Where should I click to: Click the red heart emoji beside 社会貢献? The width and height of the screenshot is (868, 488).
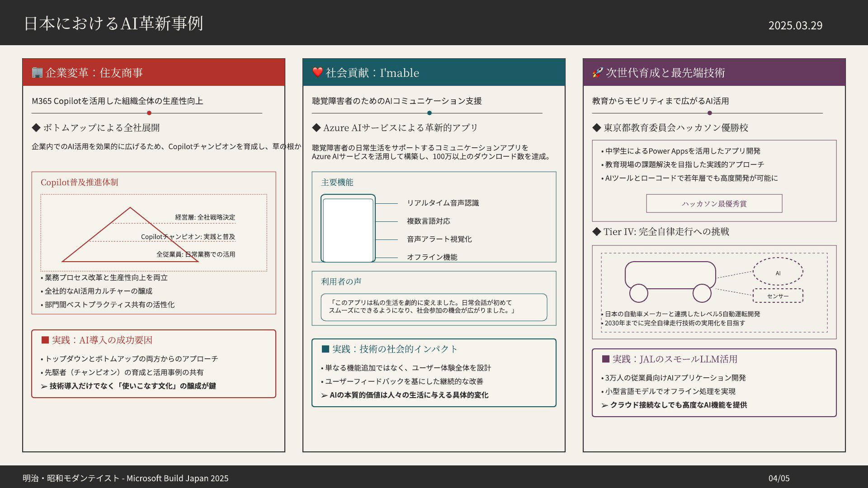pos(317,72)
